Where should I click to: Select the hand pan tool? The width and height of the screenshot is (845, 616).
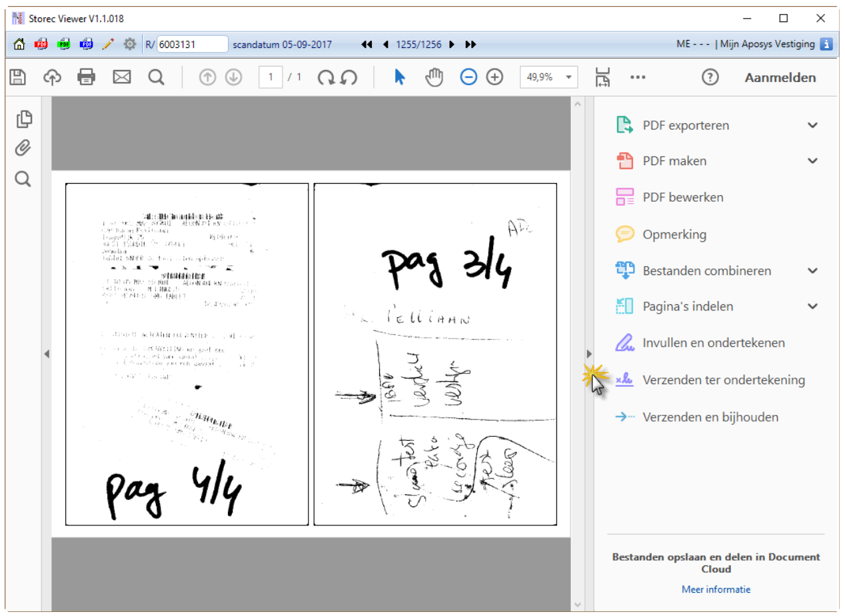pos(434,77)
